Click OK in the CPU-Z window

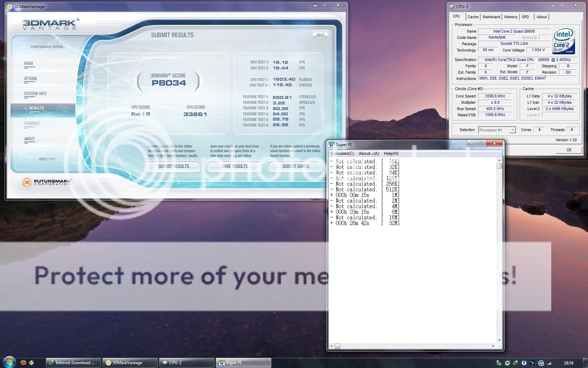tap(569, 150)
